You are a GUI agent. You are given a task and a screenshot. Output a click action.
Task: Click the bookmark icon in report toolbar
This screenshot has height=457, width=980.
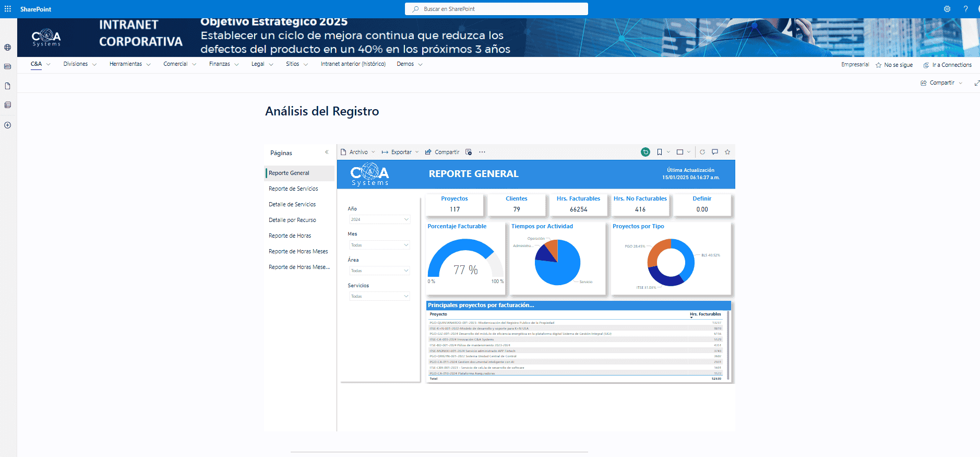coord(660,152)
